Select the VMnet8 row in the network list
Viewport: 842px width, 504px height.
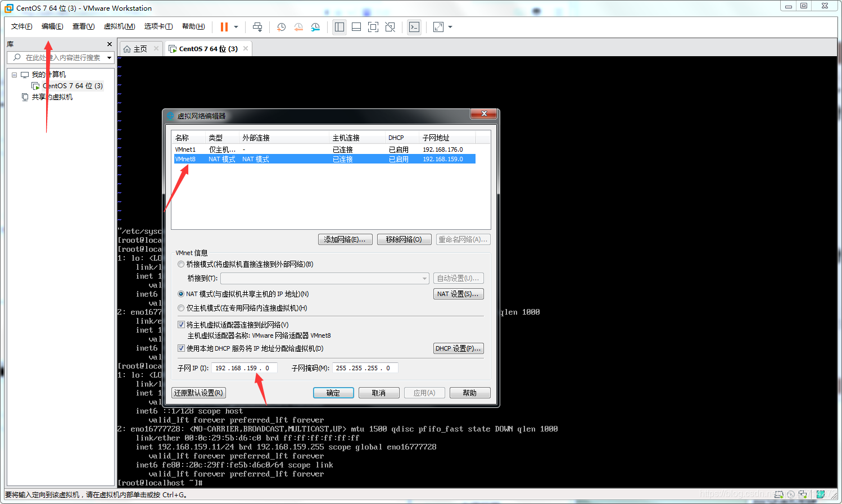[x=324, y=159]
